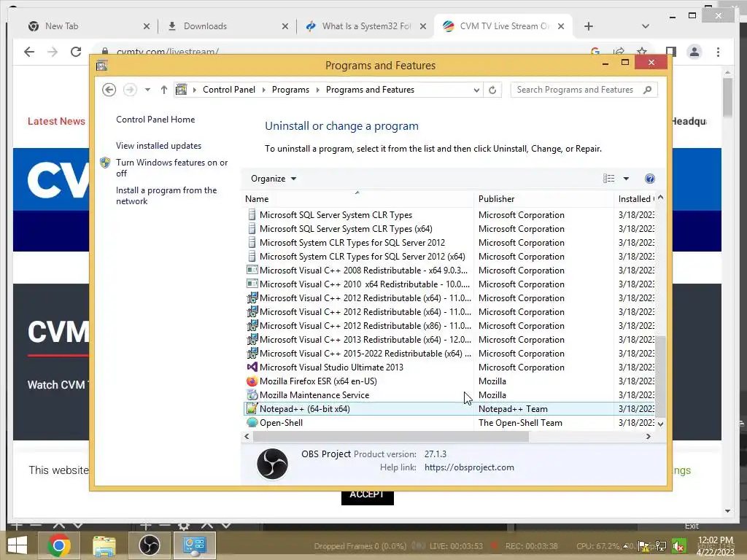Click the taskbar clock showing 12:02 PM
Image resolution: width=747 pixels, height=560 pixels.
[716, 545]
